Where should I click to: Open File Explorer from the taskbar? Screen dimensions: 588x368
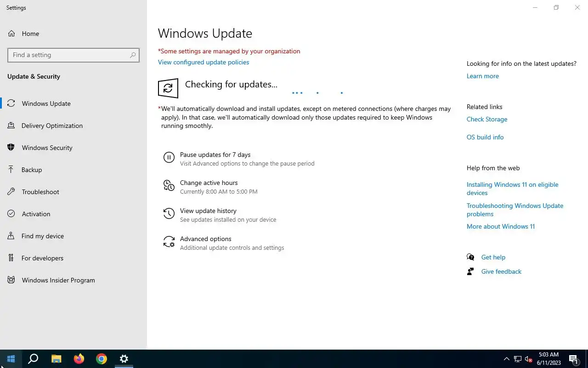click(x=56, y=359)
